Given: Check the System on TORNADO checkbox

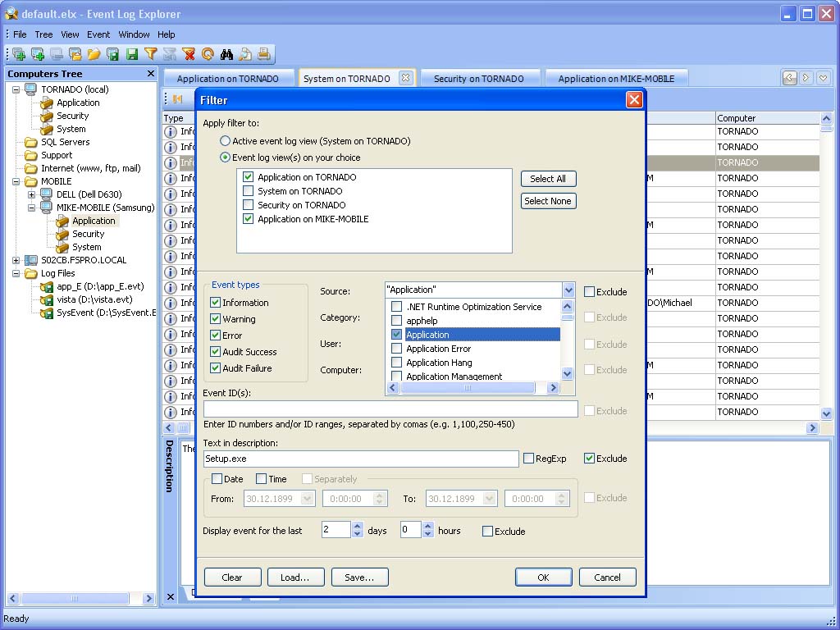Looking at the screenshot, I should click(248, 190).
